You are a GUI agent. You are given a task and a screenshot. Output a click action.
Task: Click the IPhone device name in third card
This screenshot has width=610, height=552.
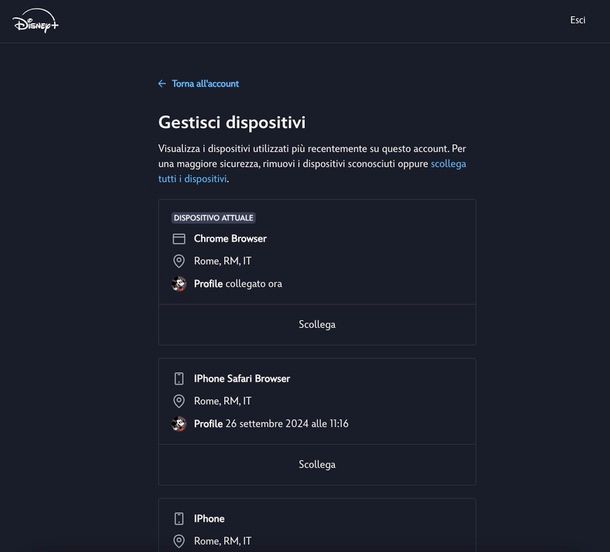pos(209,519)
